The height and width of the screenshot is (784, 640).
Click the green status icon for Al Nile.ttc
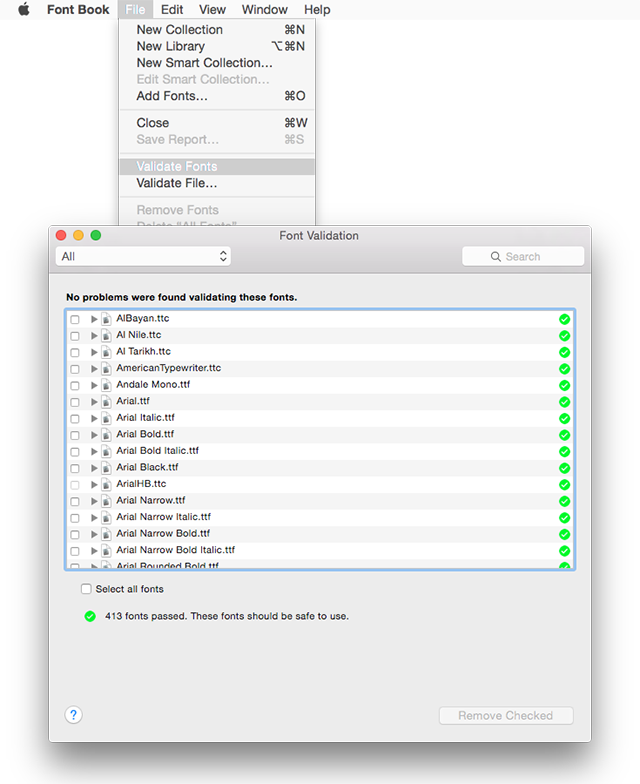[x=564, y=336]
